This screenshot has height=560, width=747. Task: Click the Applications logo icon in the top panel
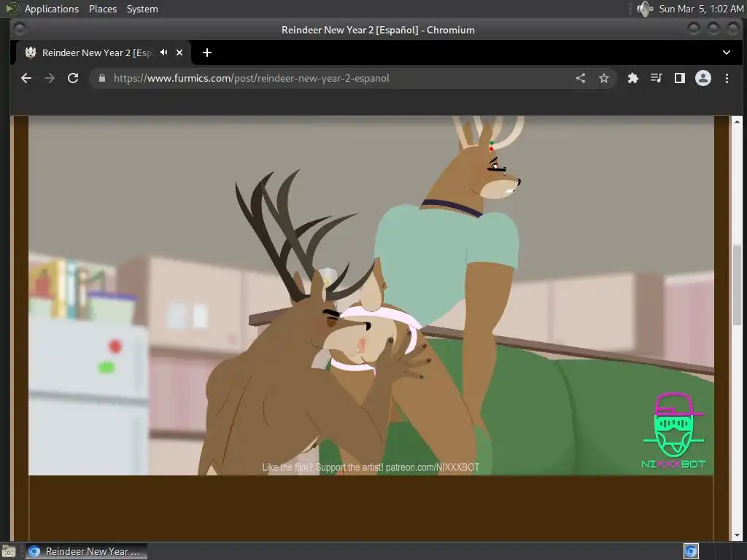[12, 9]
